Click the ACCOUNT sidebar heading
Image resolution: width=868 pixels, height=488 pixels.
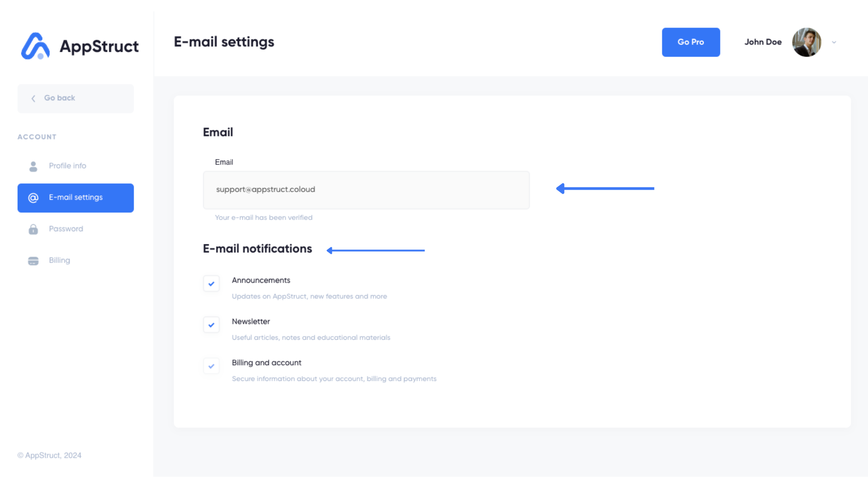coord(37,137)
